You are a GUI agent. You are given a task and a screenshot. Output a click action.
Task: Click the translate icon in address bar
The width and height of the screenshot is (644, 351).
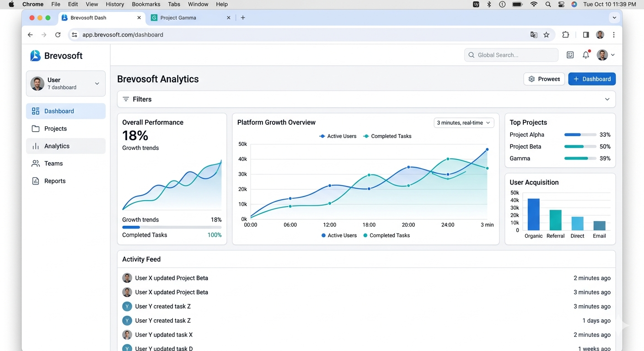(533, 35)
